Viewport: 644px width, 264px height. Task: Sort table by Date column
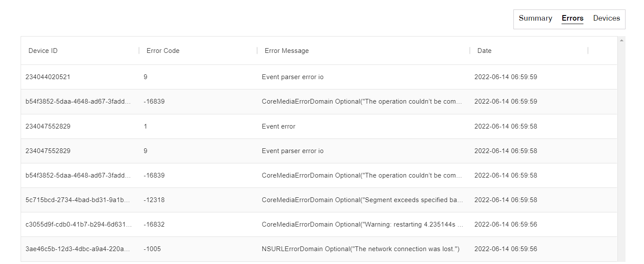(484, 51)
